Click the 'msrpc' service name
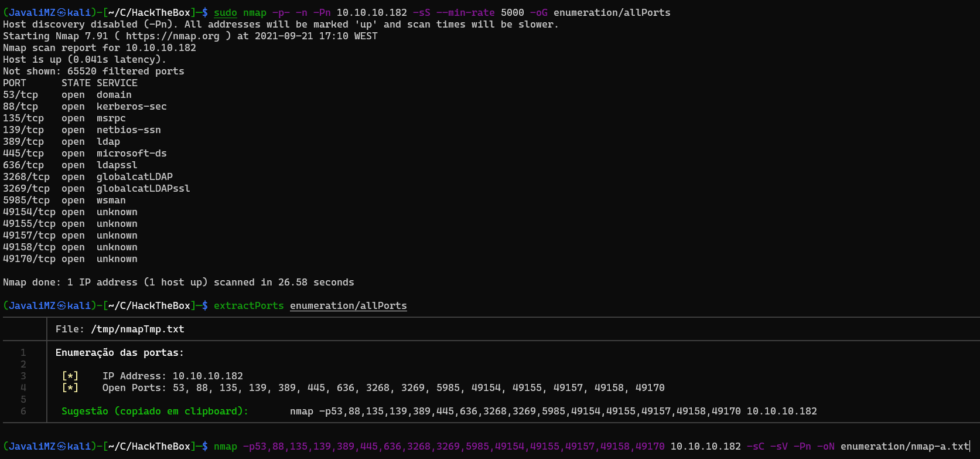Screen dimensions: 980x459 (x=111, y=118)
